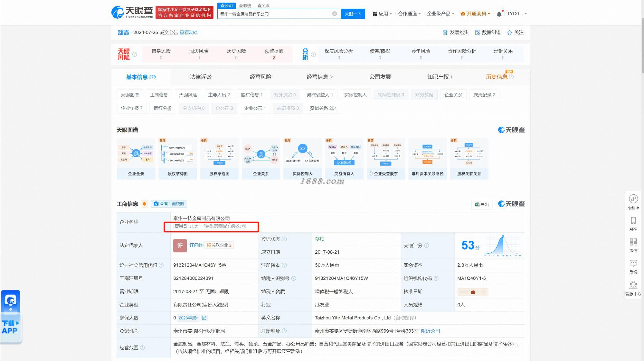Click the 分析 help question mark
Image resolution: width=644 pixels, height=361 pixels.
313,54
